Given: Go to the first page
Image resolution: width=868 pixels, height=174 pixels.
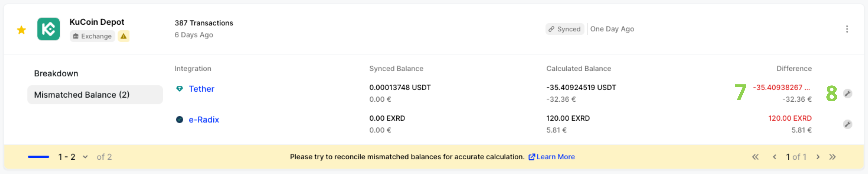Looking at the screenshot, I should coord(755,157).
